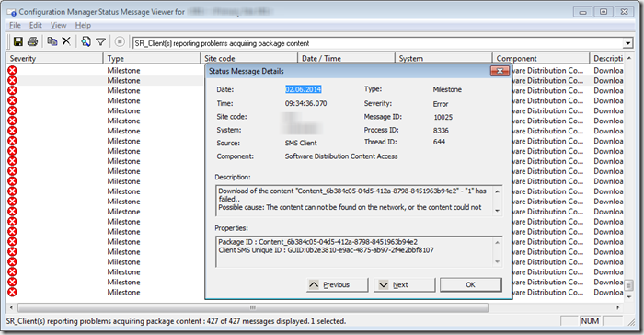Sort by the Type column header
644x335 pixels.
(x=152, y=58)
